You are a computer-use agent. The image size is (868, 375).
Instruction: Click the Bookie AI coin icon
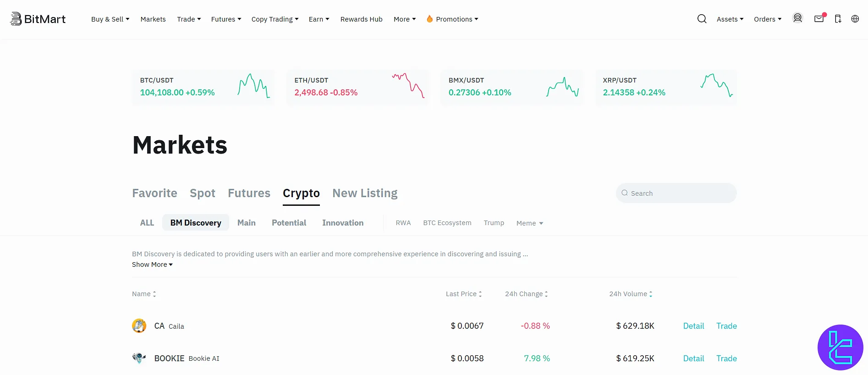[139, 358]
